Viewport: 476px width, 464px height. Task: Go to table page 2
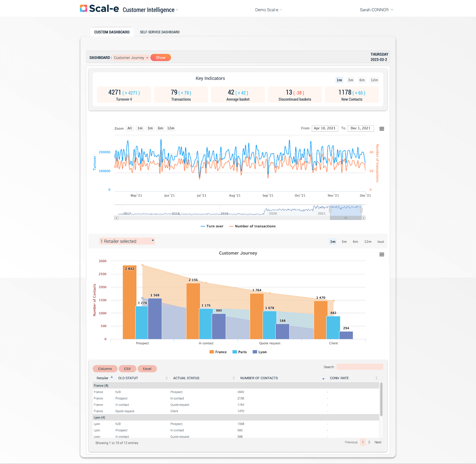pos(369,442)
